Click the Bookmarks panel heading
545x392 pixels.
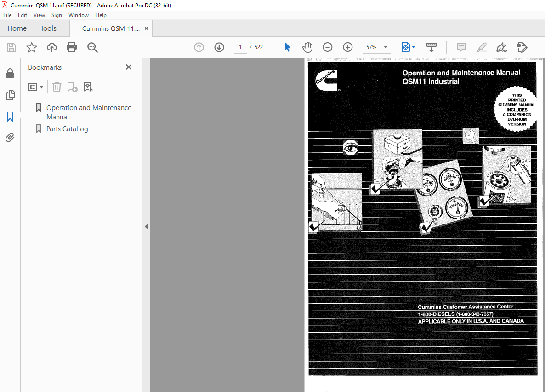click(45, 67)
